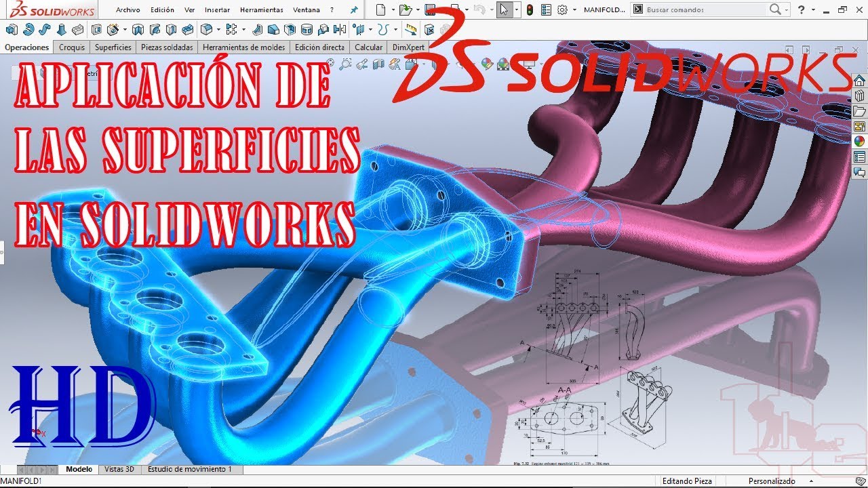The width and height of the screenshot is (868, 488).
Task: Launch the Asistente para taladro icon
Action: pyautogui.click(x=113, y=30)
